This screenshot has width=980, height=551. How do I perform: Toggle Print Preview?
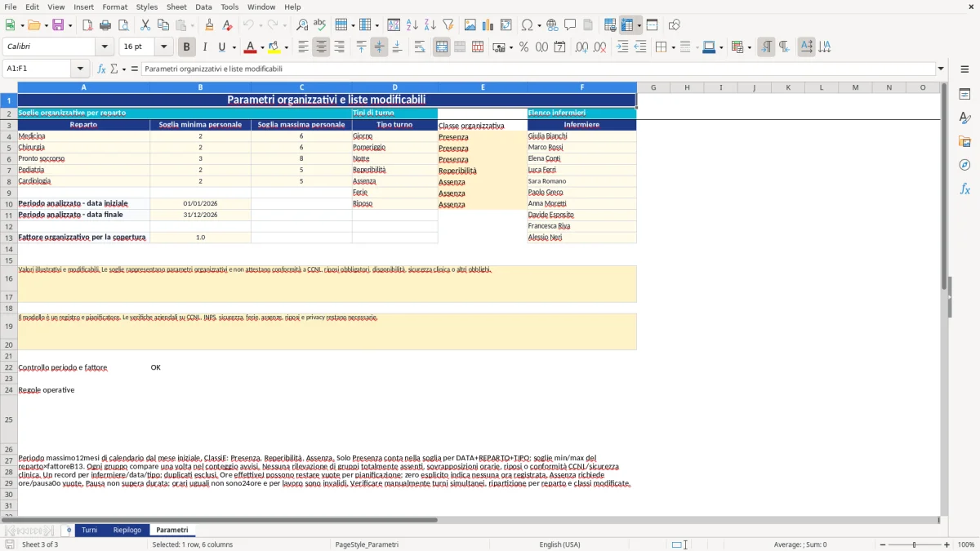pyautogui.click(x=122, y=25)
